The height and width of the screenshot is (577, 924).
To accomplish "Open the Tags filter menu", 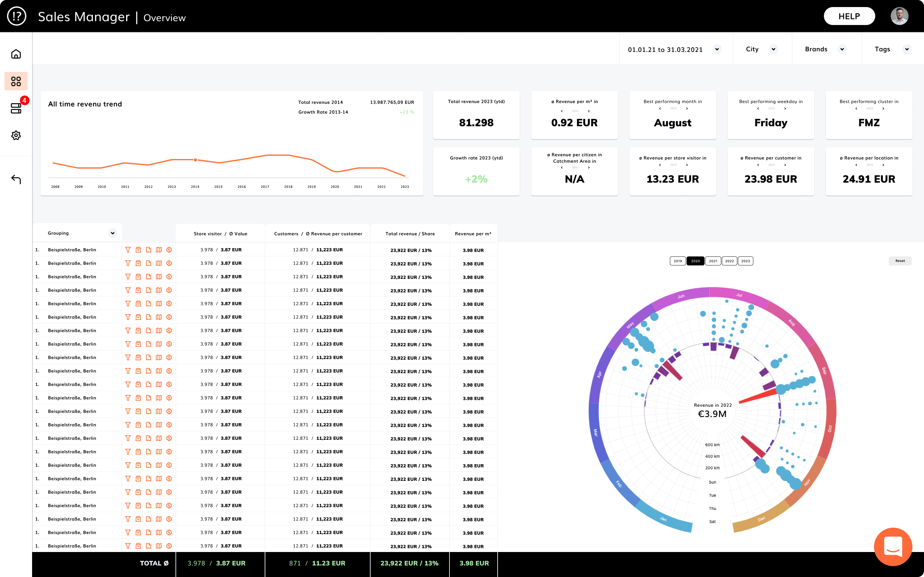I will [906, 49].
